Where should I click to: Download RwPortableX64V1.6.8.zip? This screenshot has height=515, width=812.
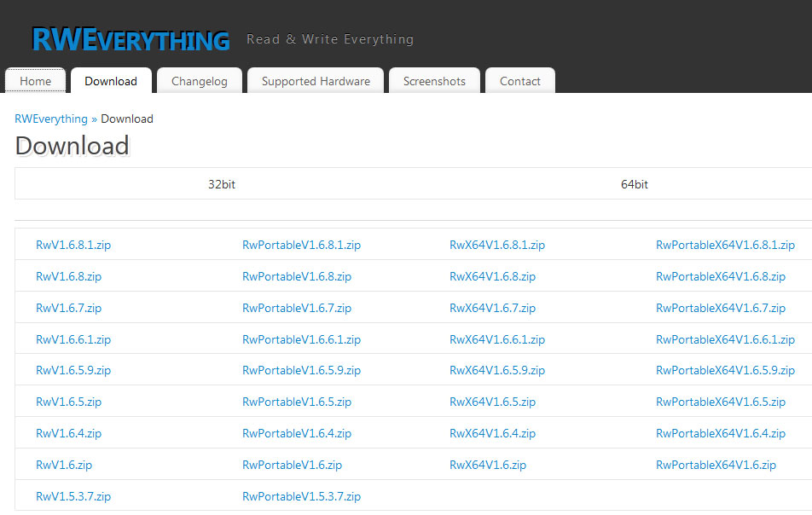tap(721, 276)
